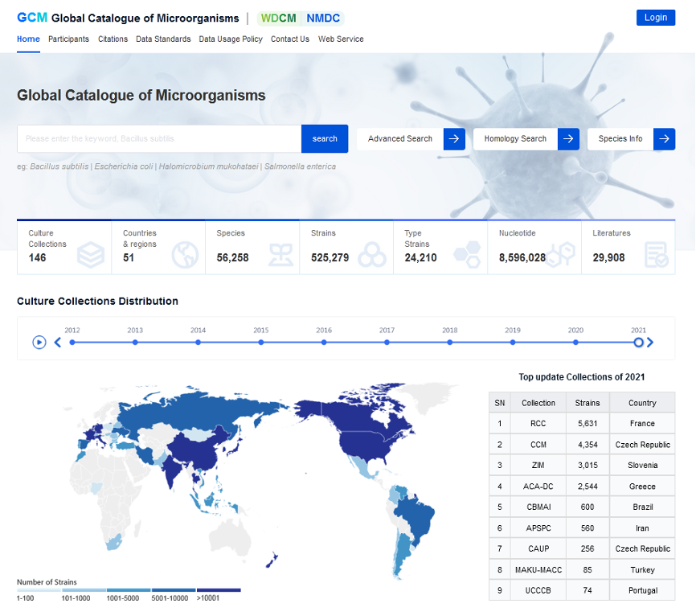Click the >10001 strains legend swatch
The image size is (696, 616).
(219, 590)
